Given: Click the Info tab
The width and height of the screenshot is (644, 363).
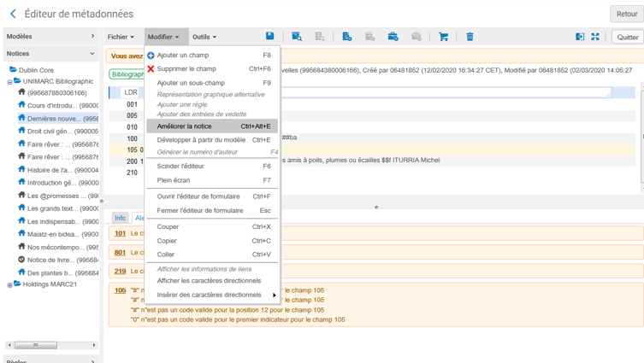Looking at the screenshot, I should [121, 218].
